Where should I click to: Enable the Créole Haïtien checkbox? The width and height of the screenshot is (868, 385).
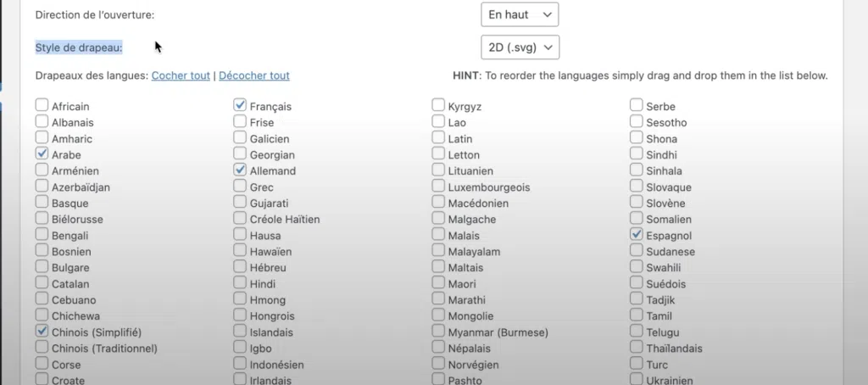[241, 219]
